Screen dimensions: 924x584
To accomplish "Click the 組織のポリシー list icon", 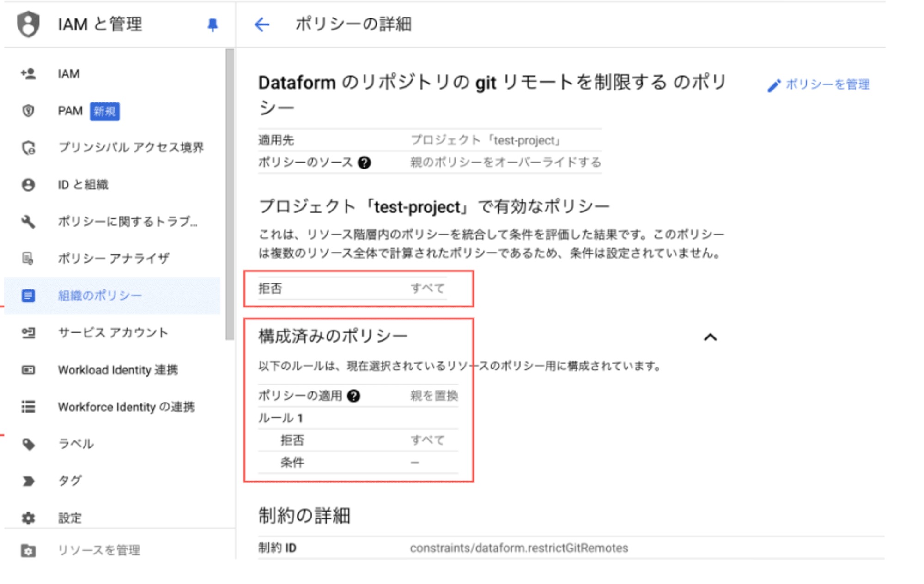I will point(28,295).
